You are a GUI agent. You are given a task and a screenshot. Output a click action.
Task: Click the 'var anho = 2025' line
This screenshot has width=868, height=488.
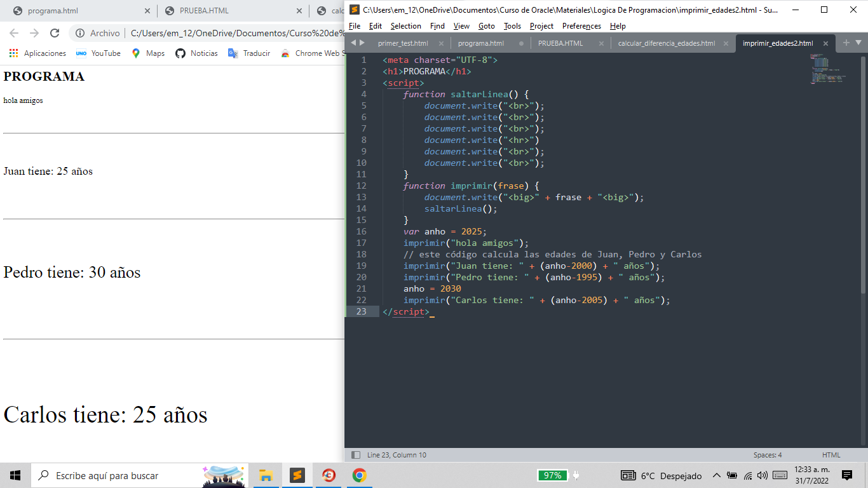coord(445,231)
